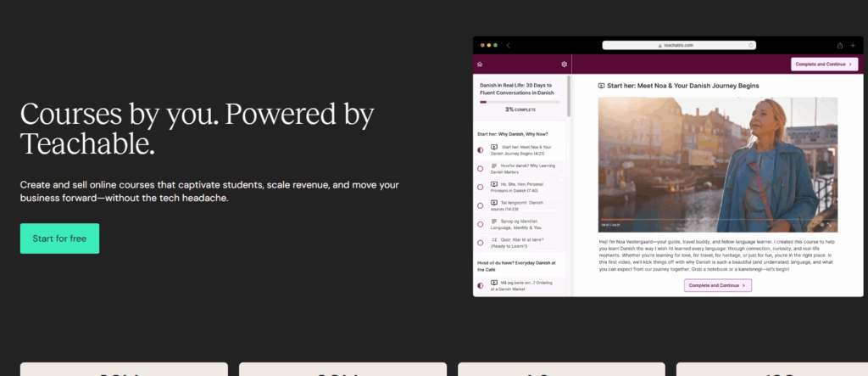
Task: Mark 'Hvorfor dansk?' lesson completion circle
Action: tap(481, 168)
